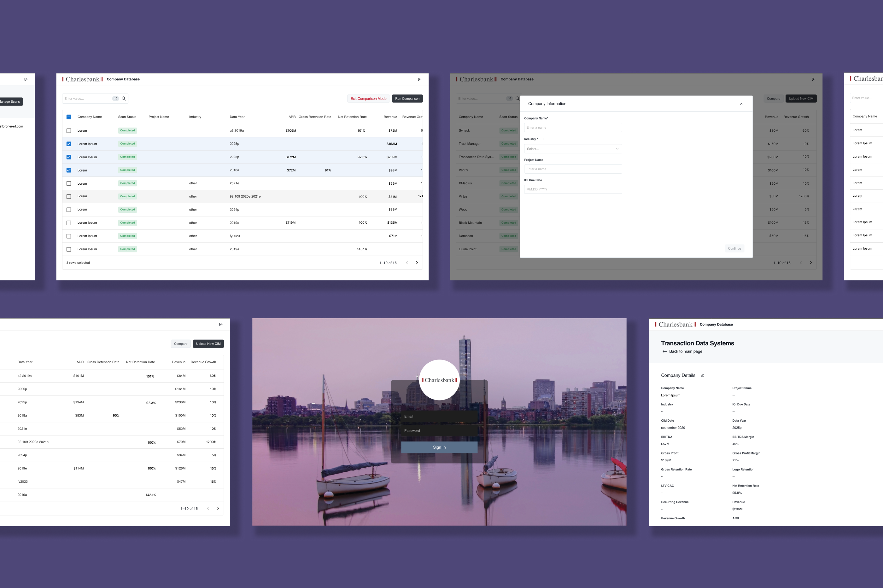Click Net Retention Rate header in comparison window

[x=352, y=117]
